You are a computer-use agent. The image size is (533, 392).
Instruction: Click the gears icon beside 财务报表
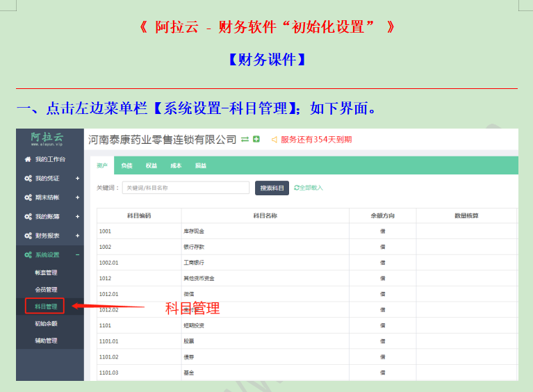tap(28, 235)
